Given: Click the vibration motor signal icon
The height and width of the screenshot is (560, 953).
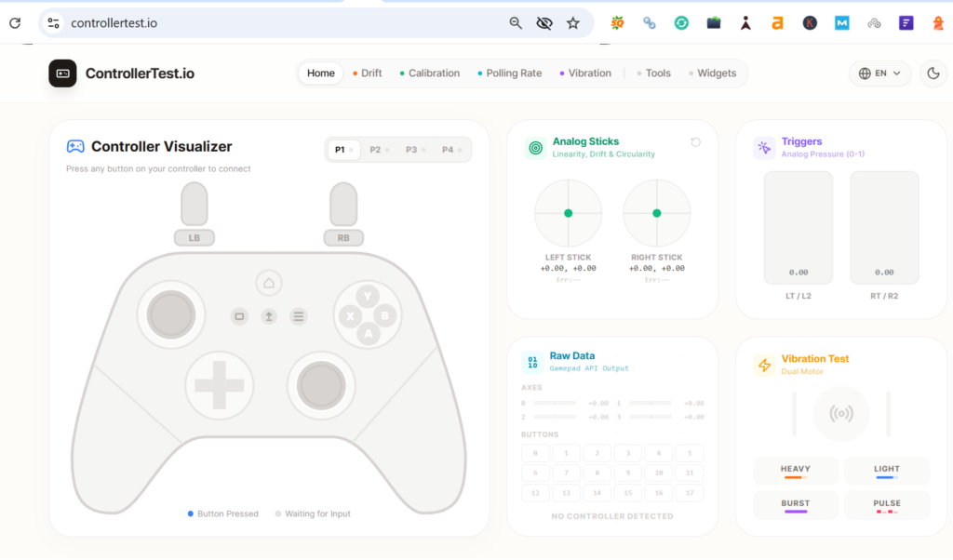Looking at the screenshot, I should coord(841,414).
